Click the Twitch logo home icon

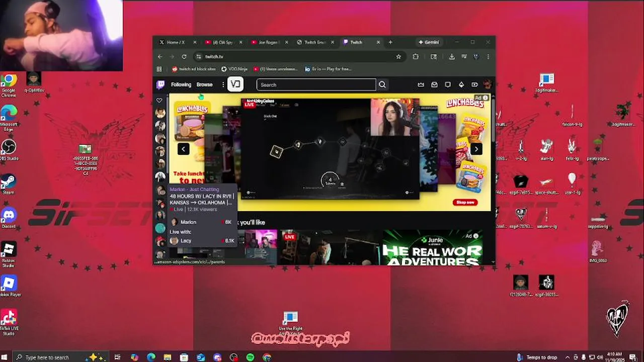coord(160,84)
